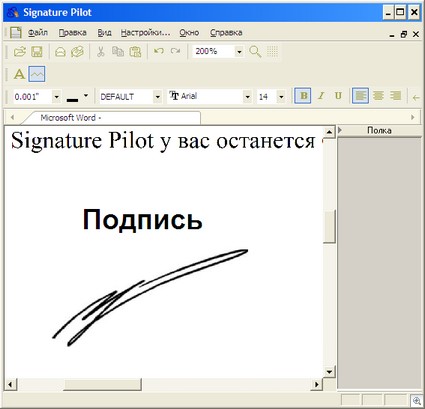
Task: Set center text alignment
Action: 378,96
